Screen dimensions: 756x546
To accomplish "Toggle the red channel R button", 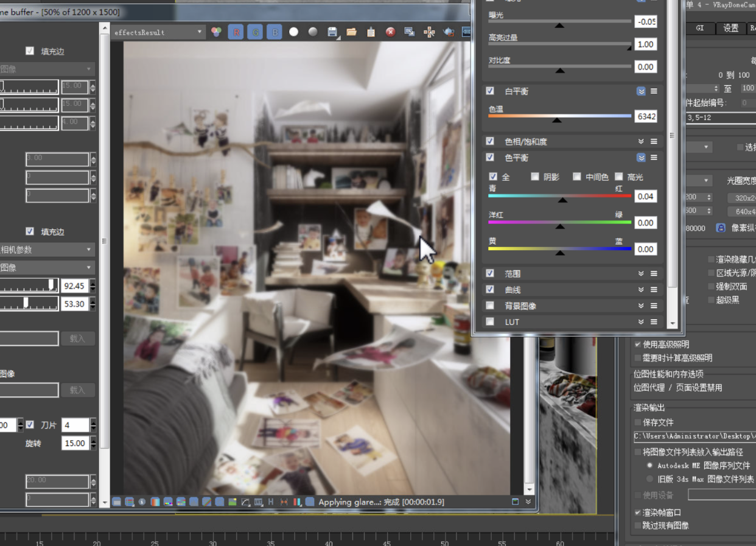I will click(236, 32).
